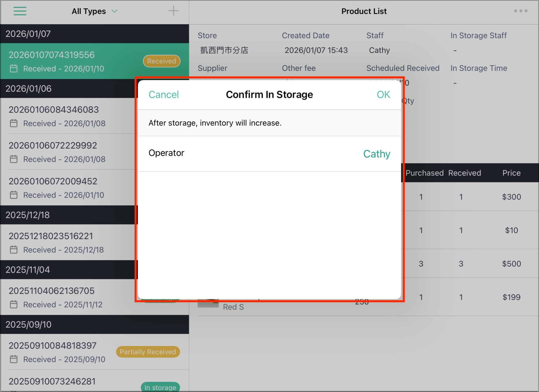539x392 pixels.
Task: Click the $199 price cell
Action: pos(511,297)
